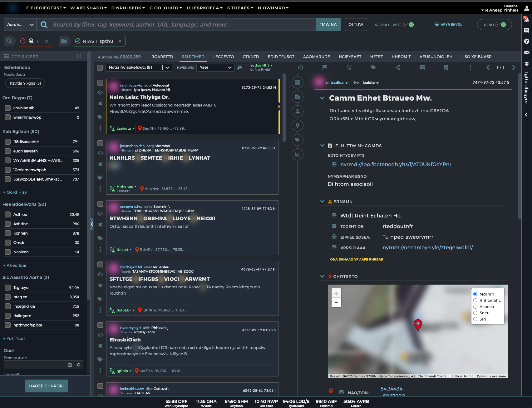Select the location pin icon in detail rail

[298, 126]
